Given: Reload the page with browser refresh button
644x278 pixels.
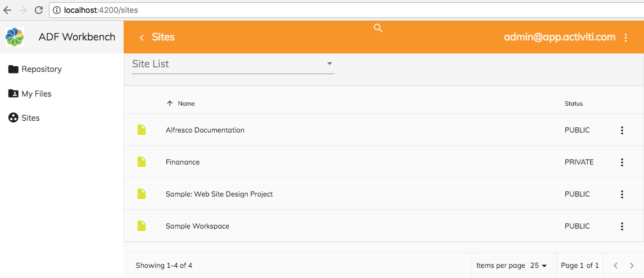Looking at the screenshot, I should click(39, 10).
